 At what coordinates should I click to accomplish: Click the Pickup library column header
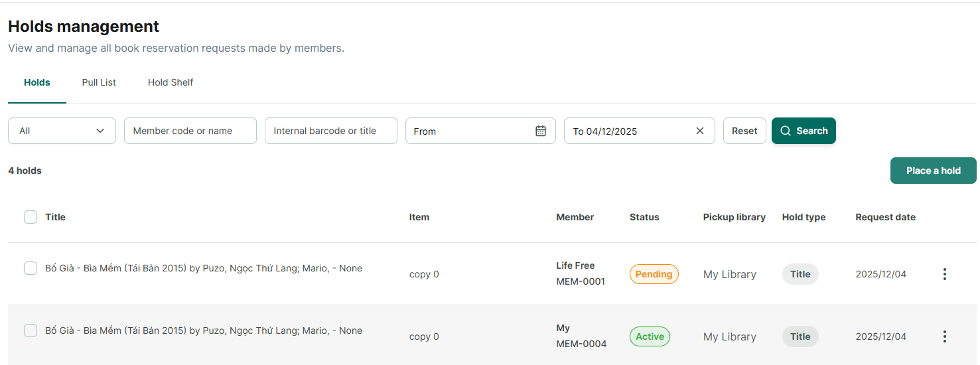pos(735,217)
